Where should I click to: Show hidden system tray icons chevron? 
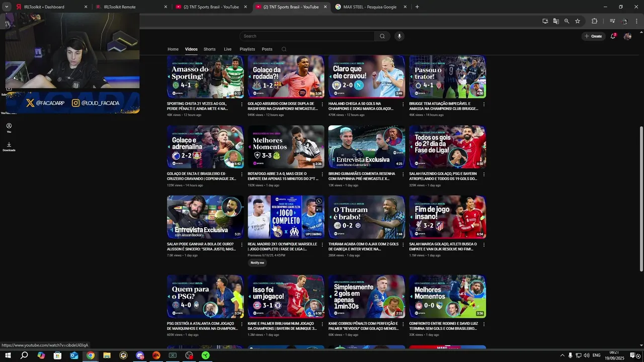pyautogui.click(x=562, y=355)
